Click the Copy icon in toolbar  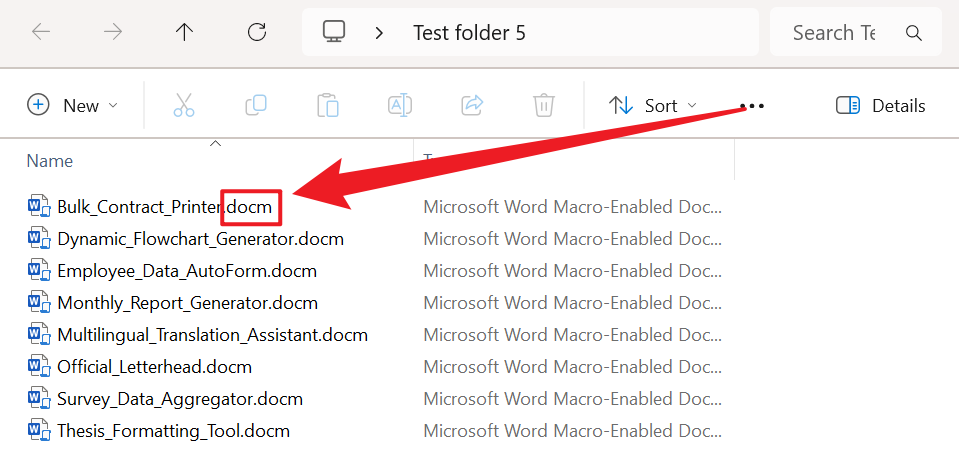(x=256, y=106)
